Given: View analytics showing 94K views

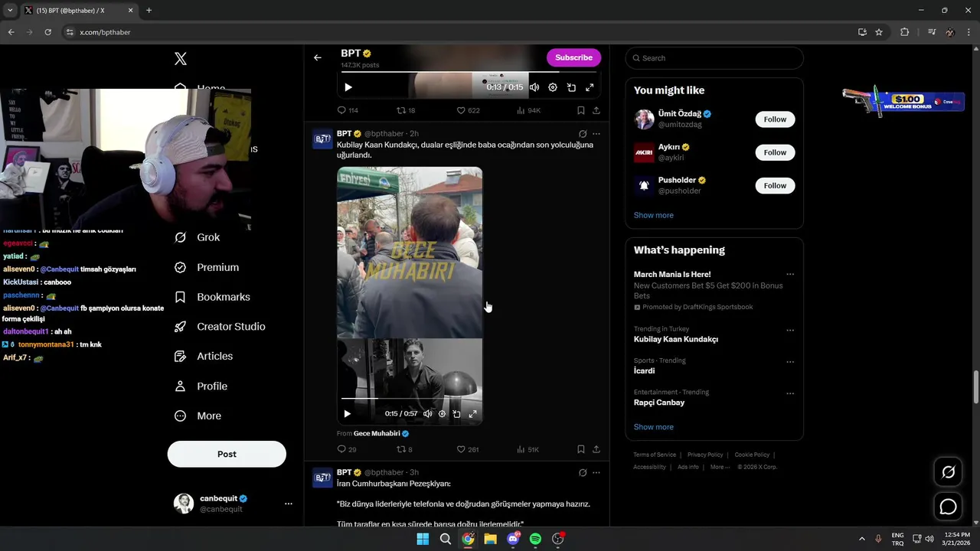Looking at the screenshot, I should [528, 110].
